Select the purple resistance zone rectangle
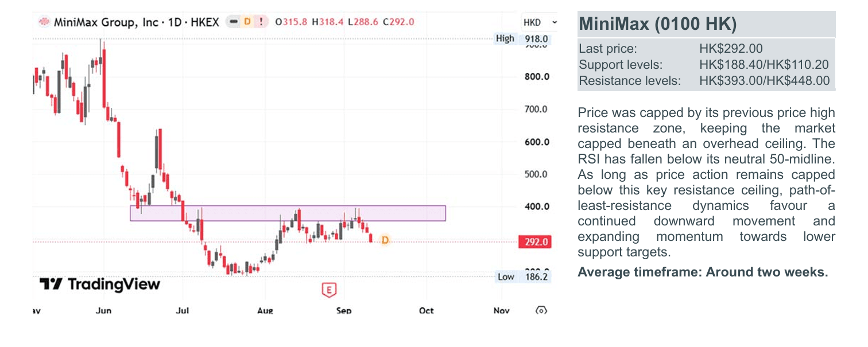This screenshot has width=868, height=347. click(288, 213)
